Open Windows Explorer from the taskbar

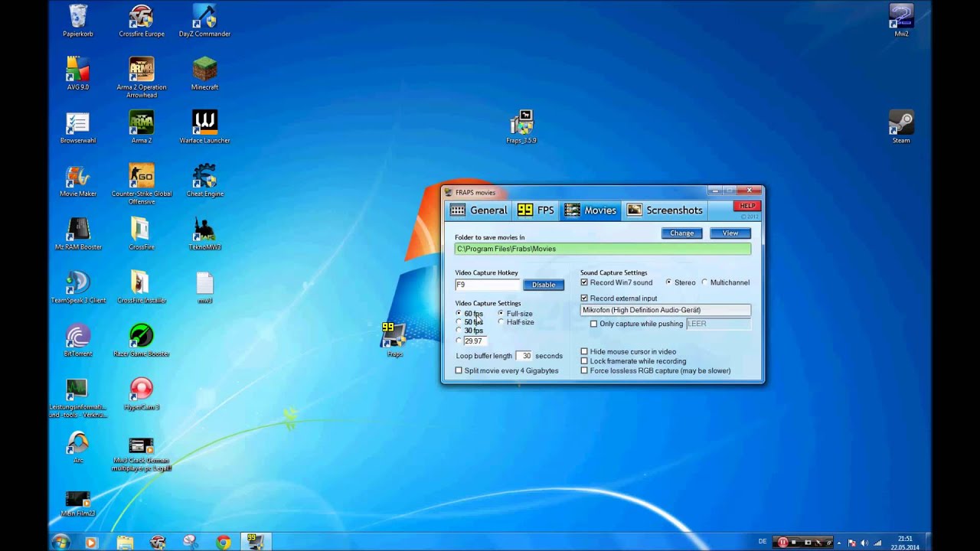(124, 542)
